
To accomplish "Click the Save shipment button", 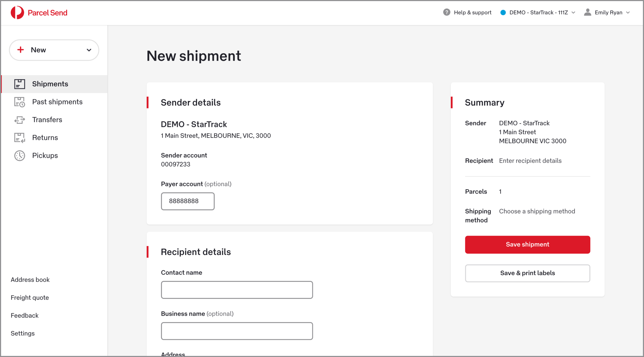I will [x=528, y=245].
